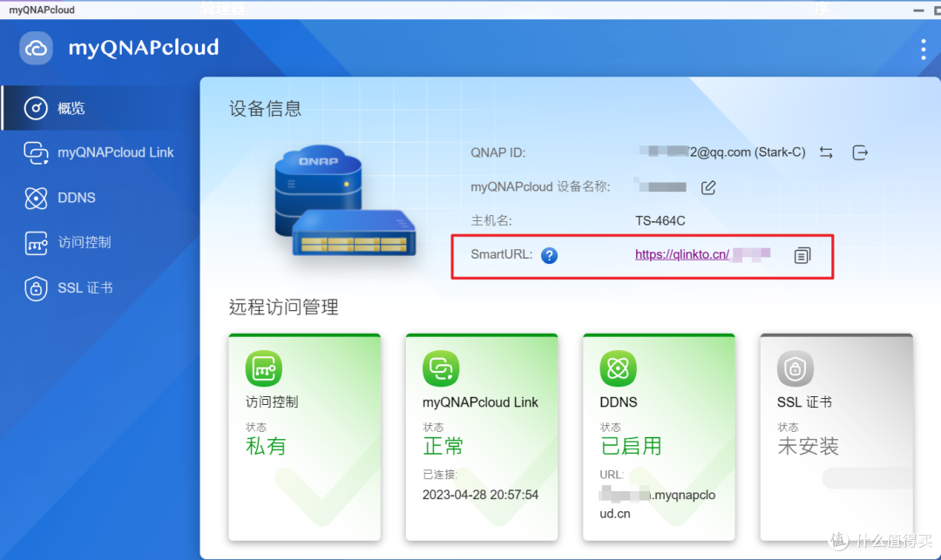Copy the SmartURL with the copy icon

point(802,255)
